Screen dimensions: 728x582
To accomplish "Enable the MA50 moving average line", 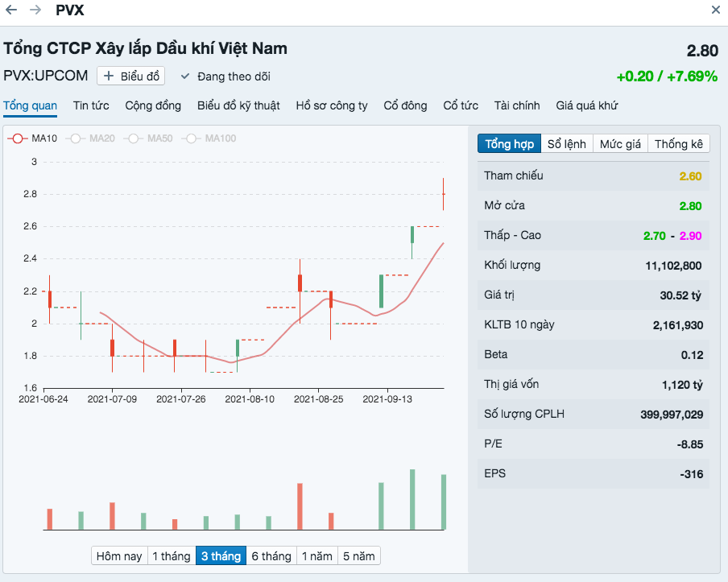I will pyautogui.click(x=148, y=138).
